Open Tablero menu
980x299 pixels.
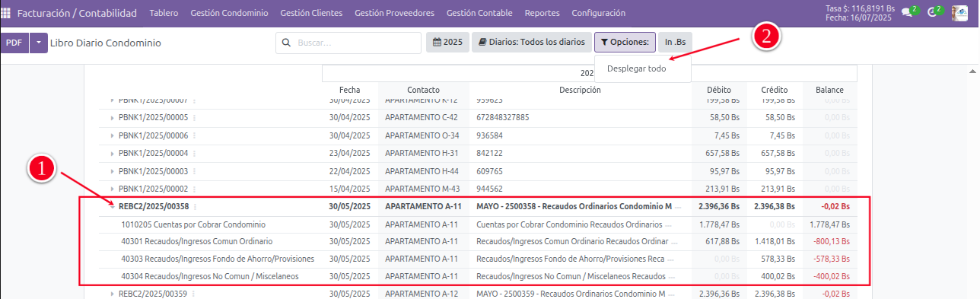[x=164, y=13]
